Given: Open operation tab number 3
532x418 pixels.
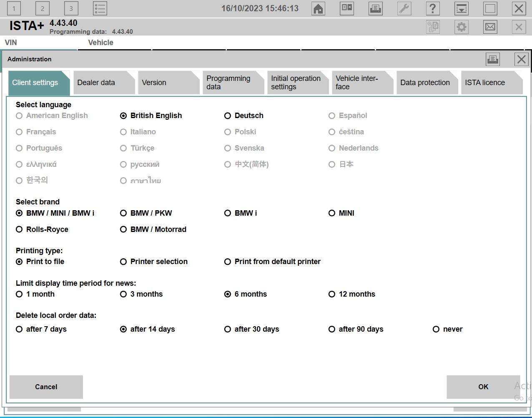Looking at the screenshot, I should pyautogui.click(x=71, y=8).
